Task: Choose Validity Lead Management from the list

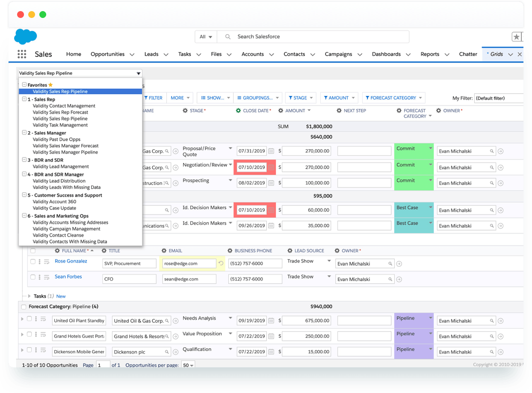Action: [61, 167]
